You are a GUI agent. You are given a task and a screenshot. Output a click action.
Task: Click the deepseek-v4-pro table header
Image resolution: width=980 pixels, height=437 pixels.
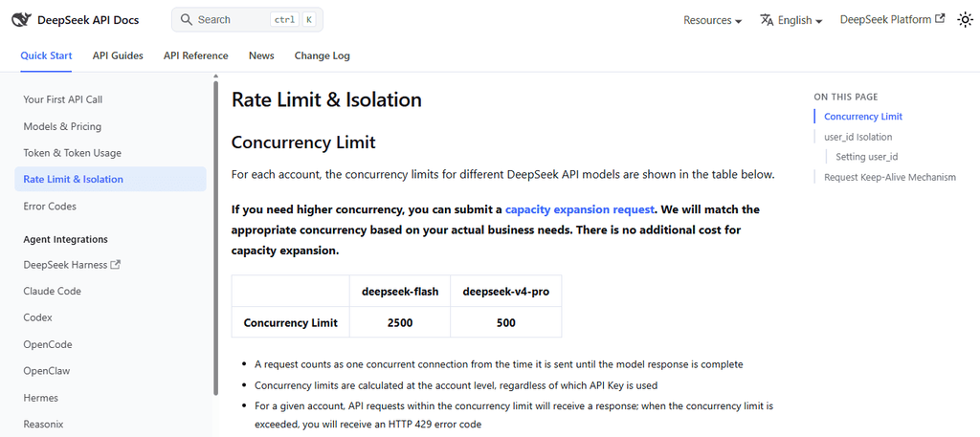click(505, 292)
